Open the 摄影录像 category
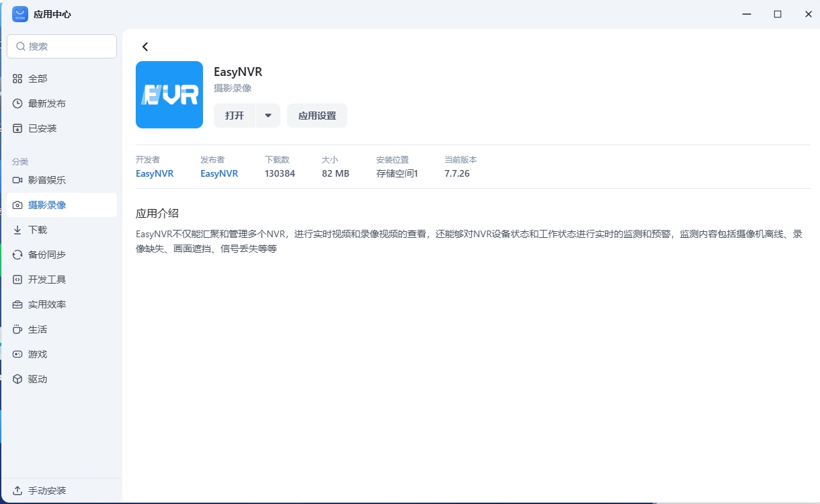The image size is (820, 504). tap(47, 205)
